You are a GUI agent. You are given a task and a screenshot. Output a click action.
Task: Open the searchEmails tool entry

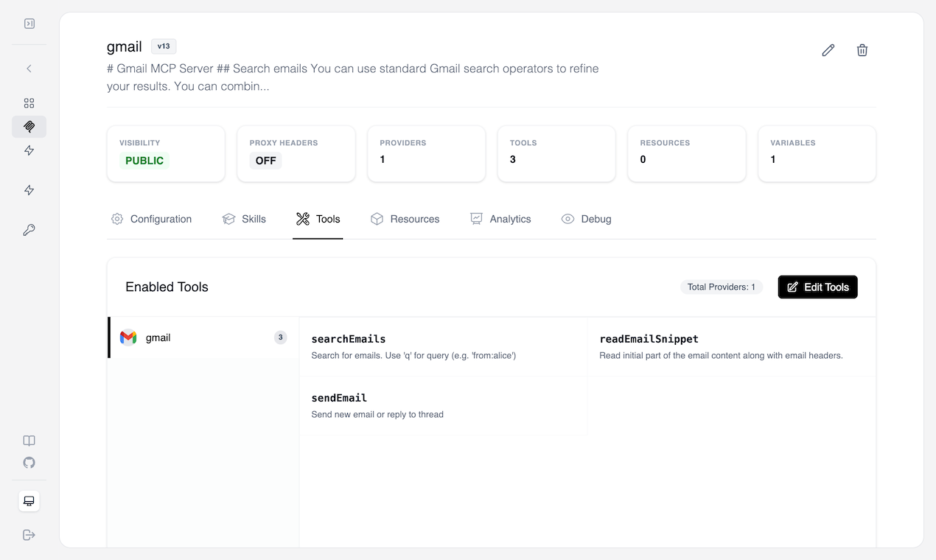tap(349, 338)
